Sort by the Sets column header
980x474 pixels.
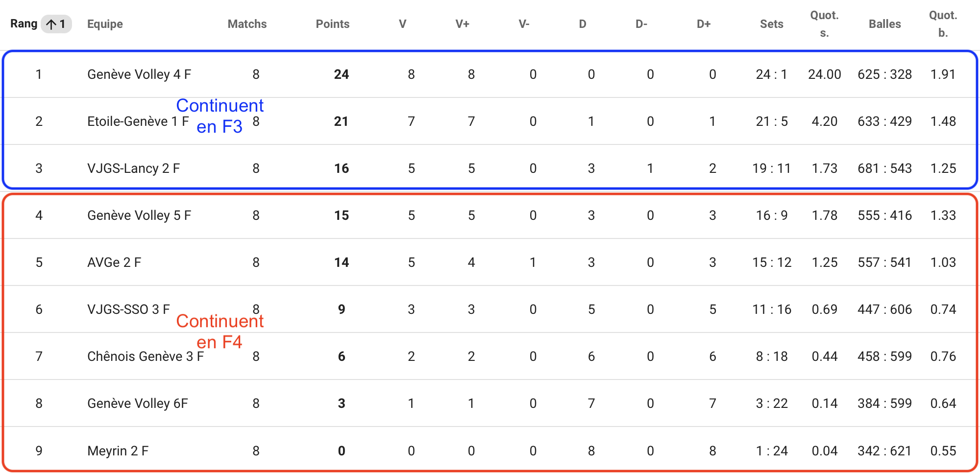click(x=771, y=24)
